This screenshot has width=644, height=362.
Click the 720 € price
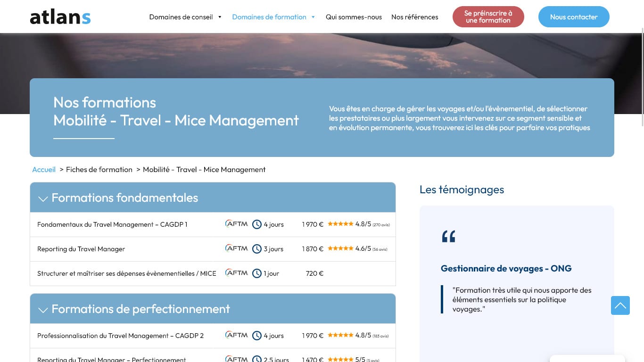(314, 273)
